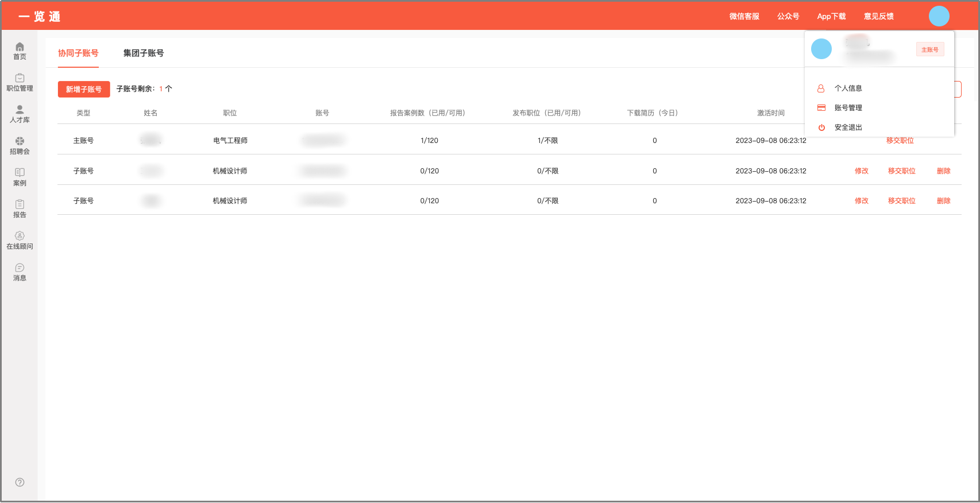Screen dimensions: 980x503
Task: Click 发布职位 column header
Action: click(x=547, y=113)
